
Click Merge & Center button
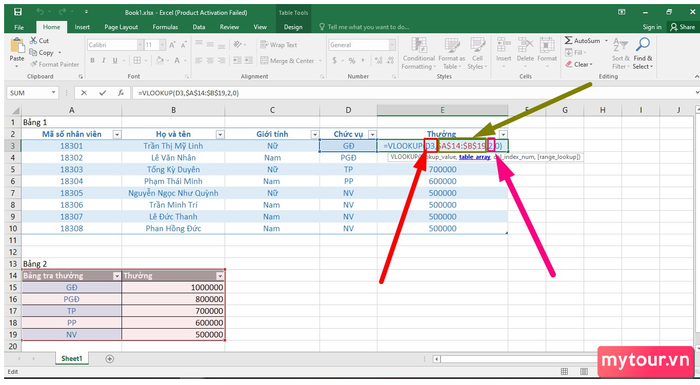coord(288,61)
